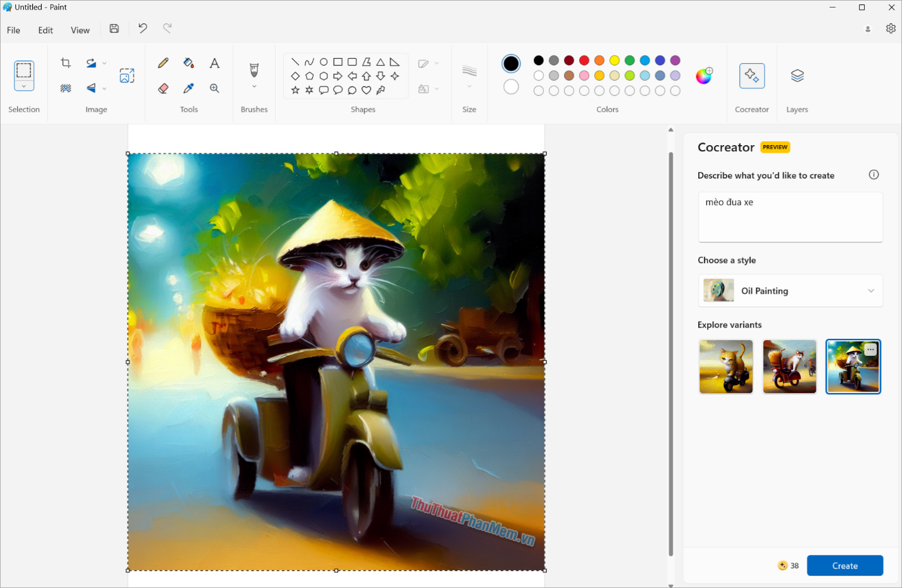Open the Resize image tool
Viewport: 902px width, 588px height.
[127, 75]
